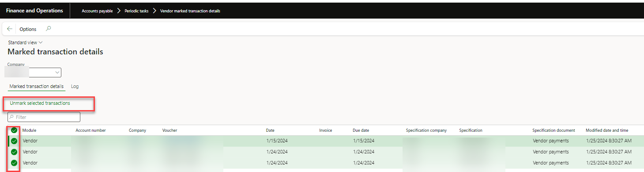644x172 pixels.
Task: Click the back arrow icon
Action: coord(10,29)
